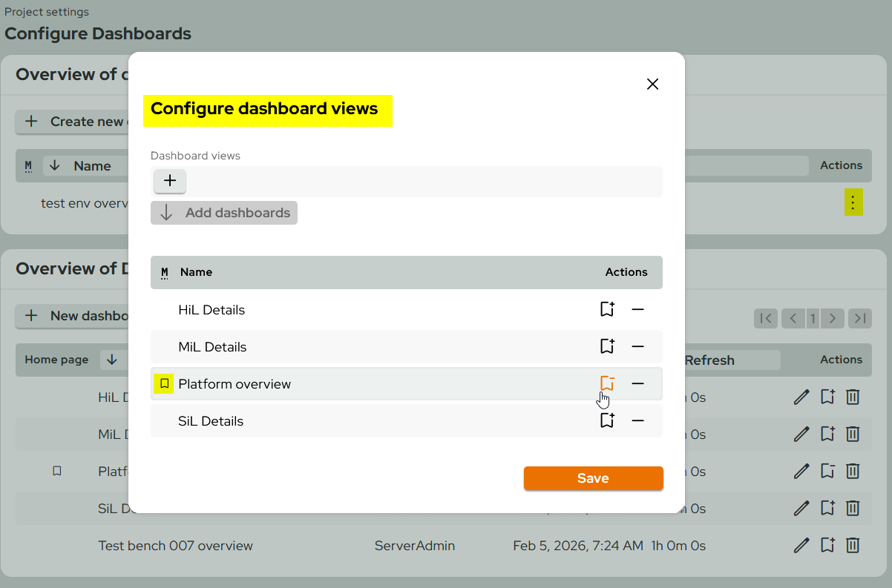Open the highlighted Actions menu for test env overview
The width and height of the screenshot is (892, 588).
tap(854, 202)
